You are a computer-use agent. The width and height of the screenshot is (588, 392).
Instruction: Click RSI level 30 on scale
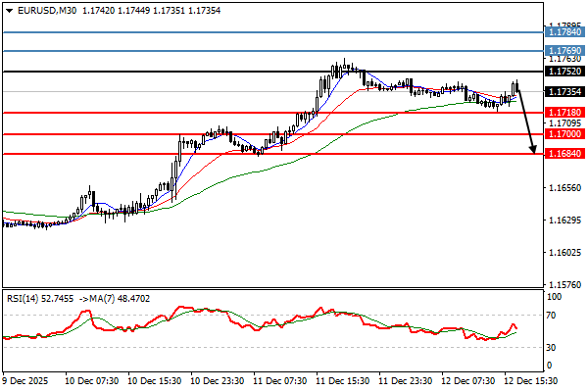[x=552, y=347]
